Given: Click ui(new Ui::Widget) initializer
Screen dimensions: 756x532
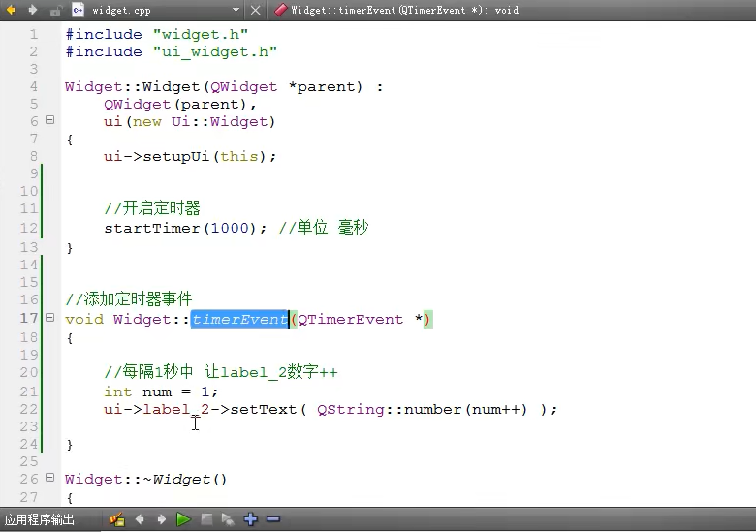Looking at the screenshot, I should pos(189,121).
